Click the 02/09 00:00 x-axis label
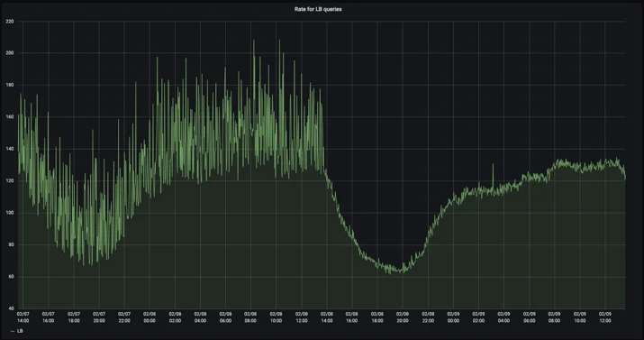Viewport: 644px width, 340px height. click(x=453, y=317)
